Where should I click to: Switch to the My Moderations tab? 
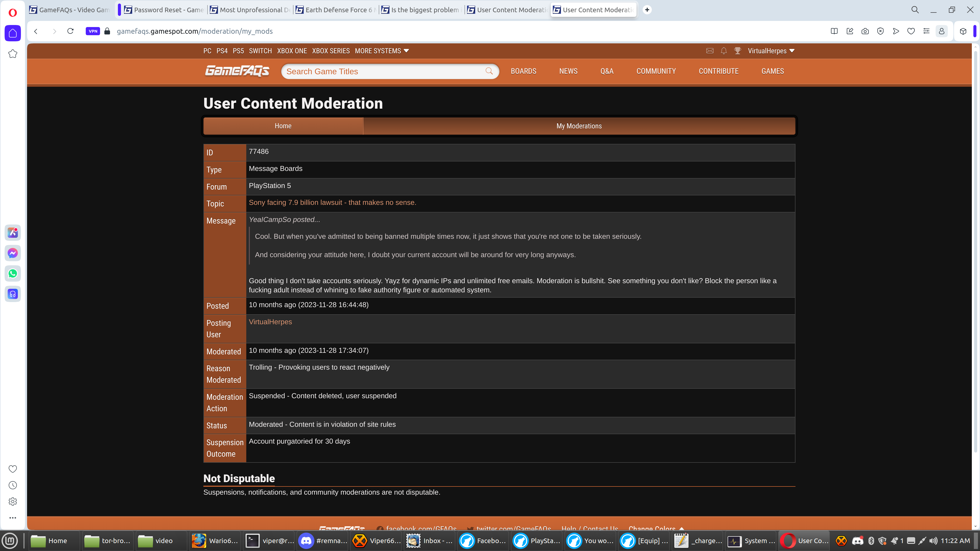(x=579, y=126)
